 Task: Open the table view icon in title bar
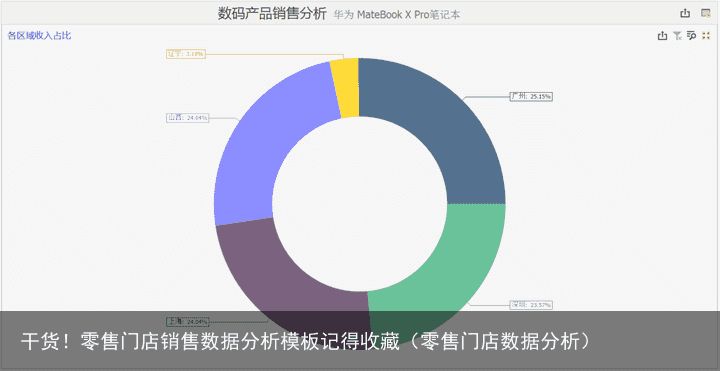[706, 13]
